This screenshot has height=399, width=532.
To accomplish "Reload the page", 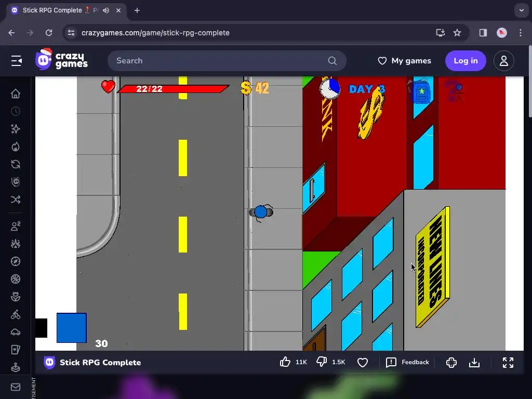I will click(49, 33).
